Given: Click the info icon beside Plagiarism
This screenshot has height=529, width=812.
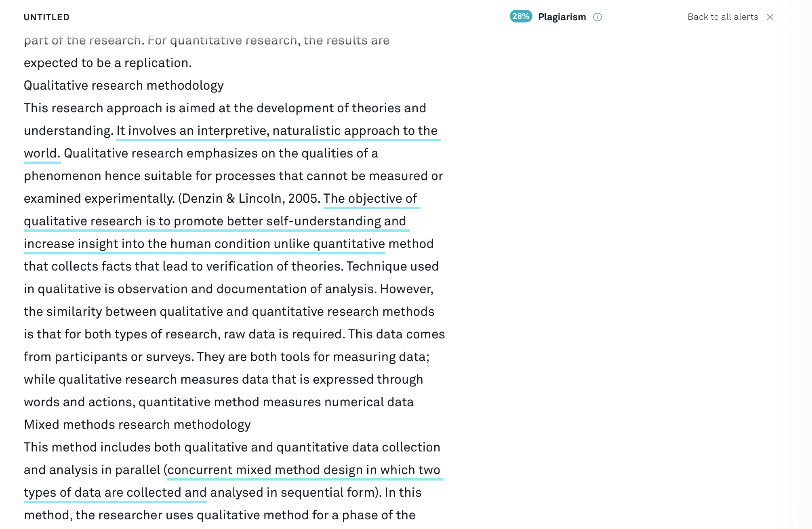Looking at the screenshot, I should pos(597,17).
